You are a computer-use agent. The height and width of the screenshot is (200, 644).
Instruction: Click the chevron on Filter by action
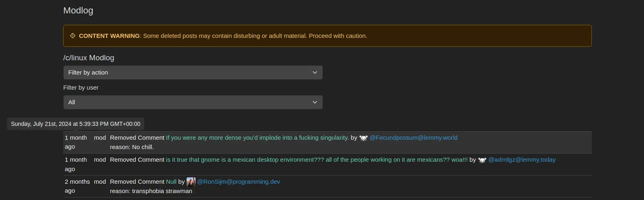pyautogui.click(x=314, y=73)
